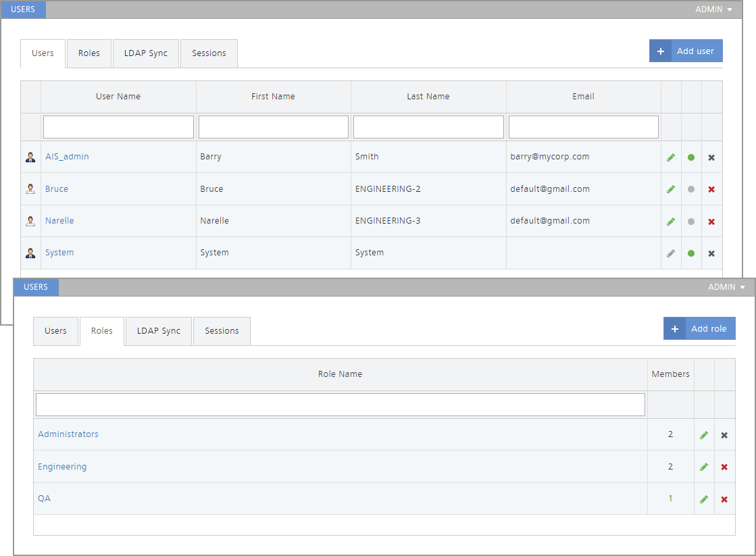
Task: Expand ADMIN menu in Roles window
Action: pyautogui.click(x=726, y=287)
